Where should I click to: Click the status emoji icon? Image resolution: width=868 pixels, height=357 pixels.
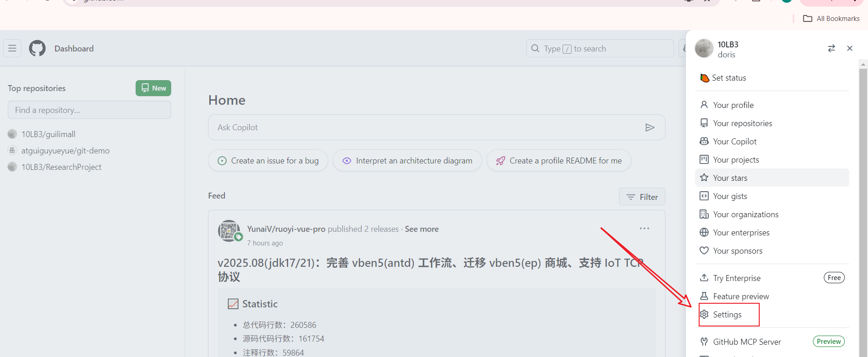705,78
